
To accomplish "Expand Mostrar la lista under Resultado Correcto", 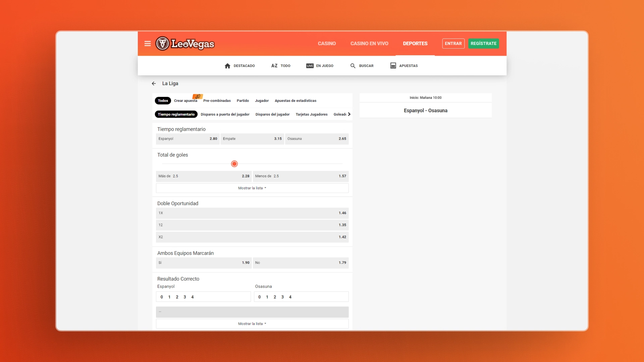I will (x=252, y=323).
